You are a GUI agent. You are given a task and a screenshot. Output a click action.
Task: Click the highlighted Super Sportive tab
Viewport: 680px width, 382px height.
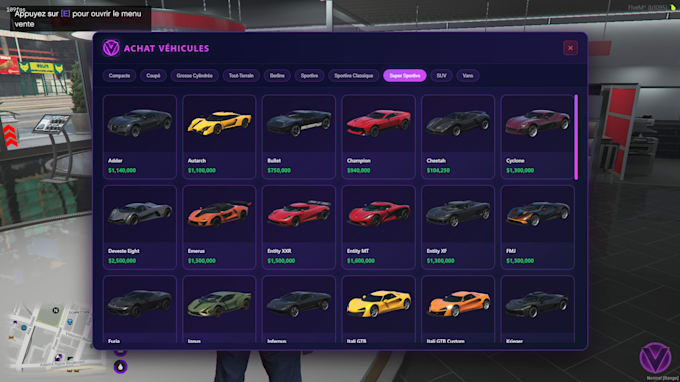(405, 75)
